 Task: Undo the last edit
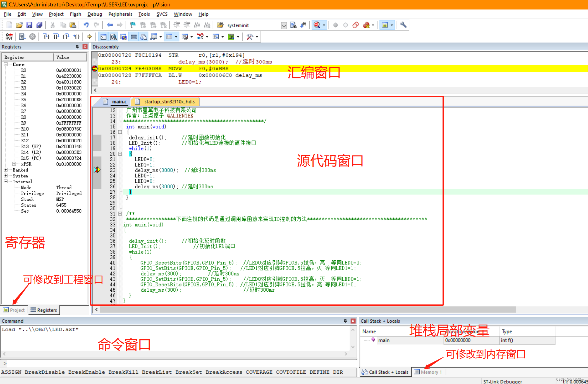[86, 25]
